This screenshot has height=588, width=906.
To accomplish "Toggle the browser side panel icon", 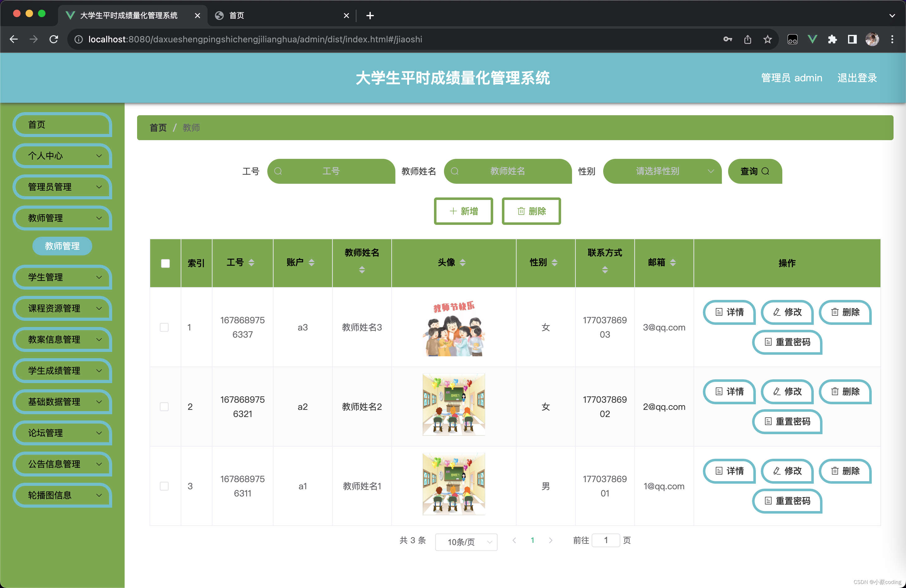I will point(852,39).
